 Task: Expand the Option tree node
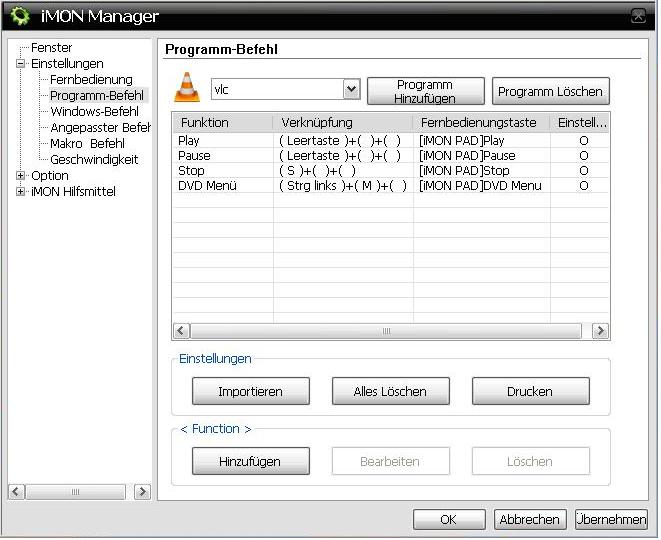[x=20, y=175]
